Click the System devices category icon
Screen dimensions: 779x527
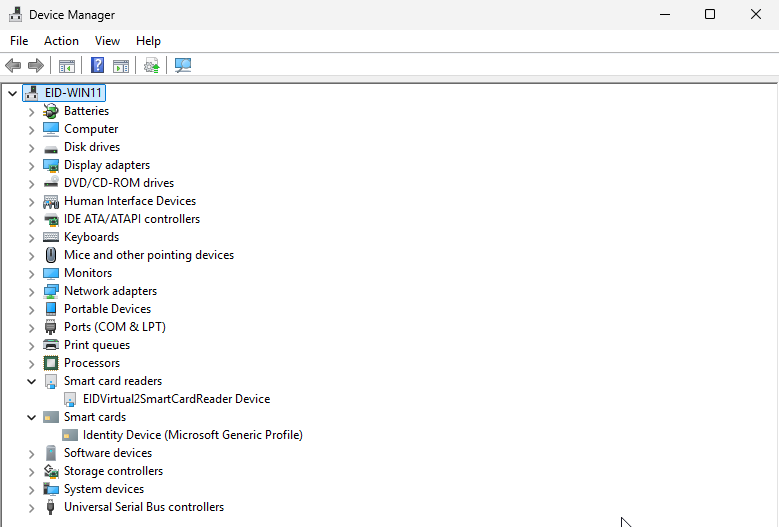51,489
